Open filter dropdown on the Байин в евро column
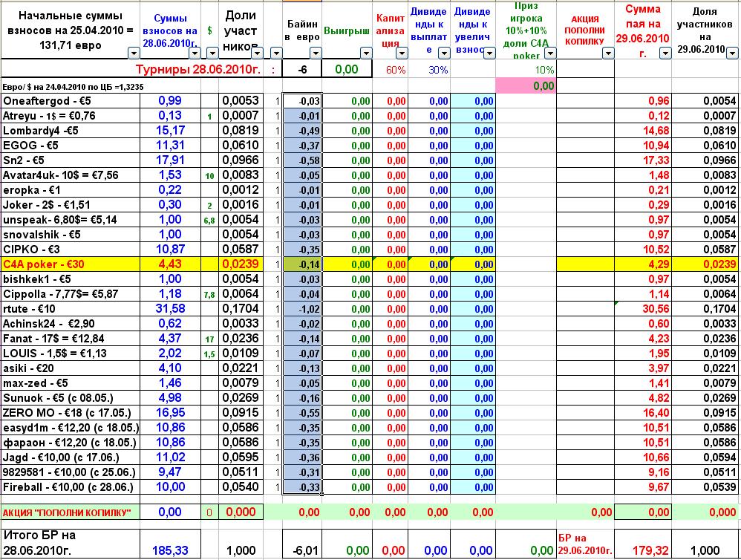This screenshot has height=560, width=741. 316,53
